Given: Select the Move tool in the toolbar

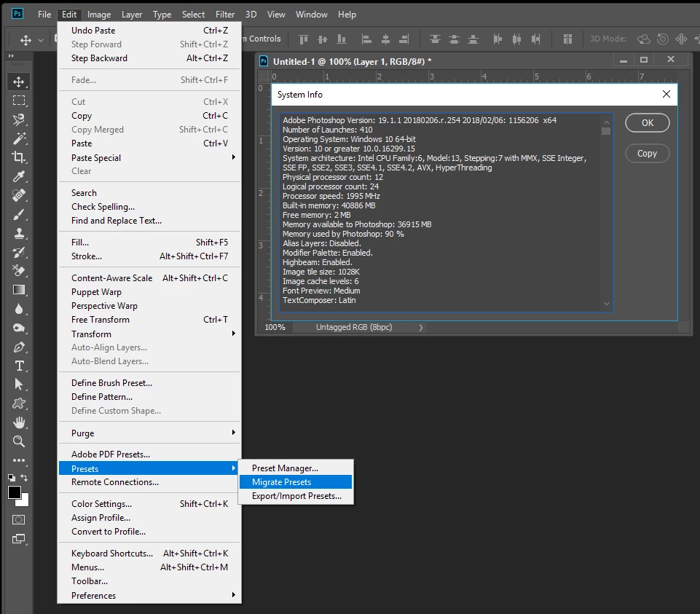Looking at the screenshot, I should pos(19,82).
